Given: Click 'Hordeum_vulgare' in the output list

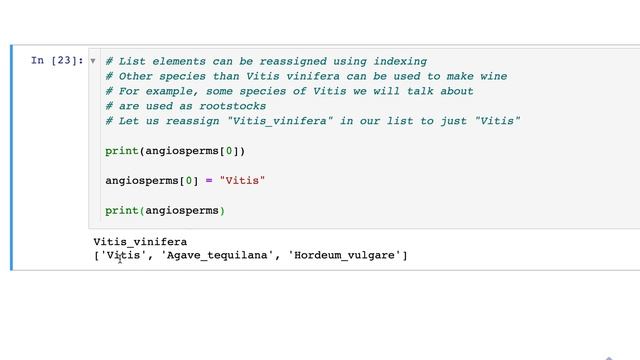Looking at the screenshot, I should 344,256.
